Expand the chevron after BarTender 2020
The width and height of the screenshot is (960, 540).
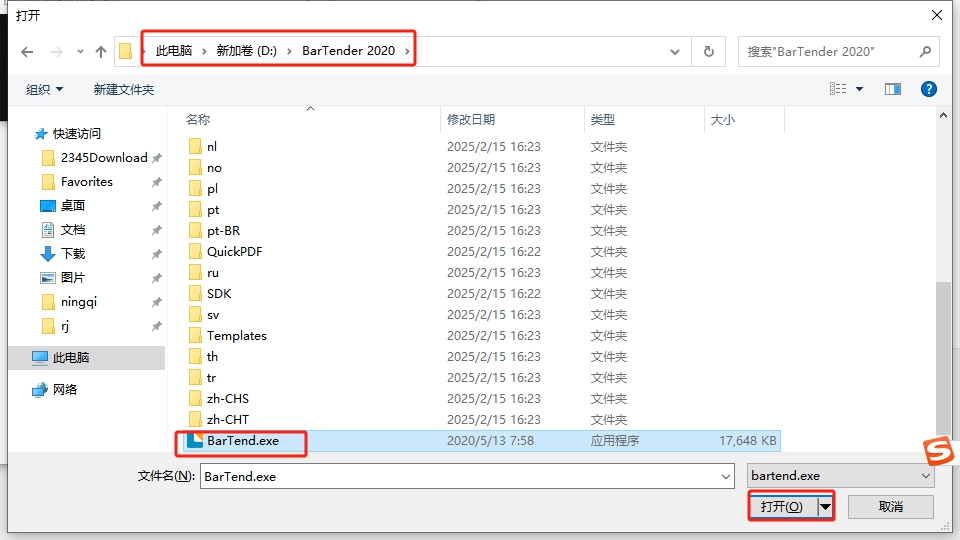coord(407,51)
